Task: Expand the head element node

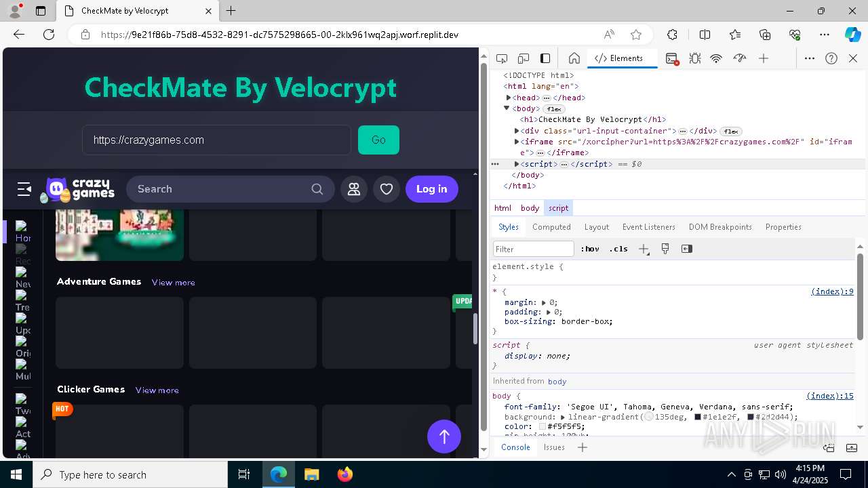Action: 509,98
